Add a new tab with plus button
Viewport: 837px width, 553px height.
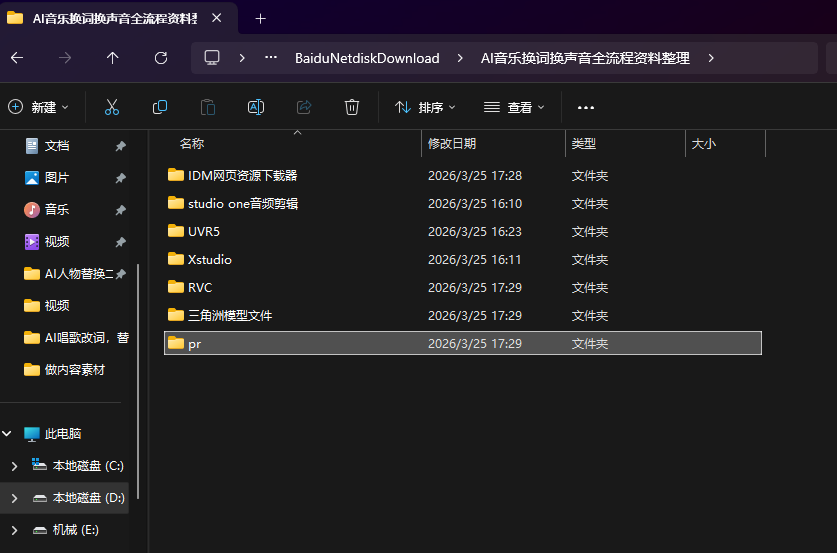pos(261,18)
